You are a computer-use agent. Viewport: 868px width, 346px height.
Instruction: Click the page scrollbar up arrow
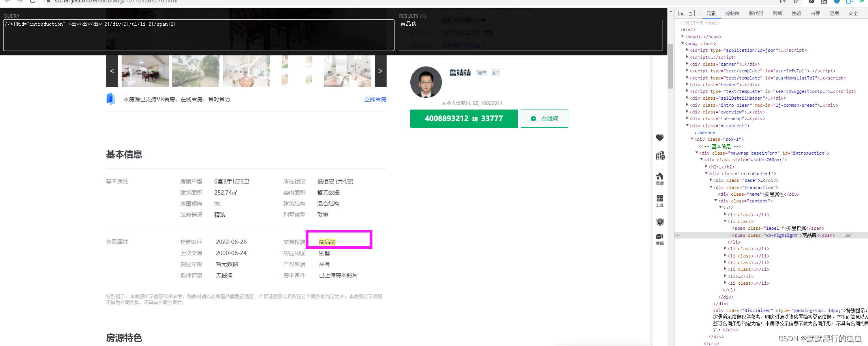click(671, 12)
